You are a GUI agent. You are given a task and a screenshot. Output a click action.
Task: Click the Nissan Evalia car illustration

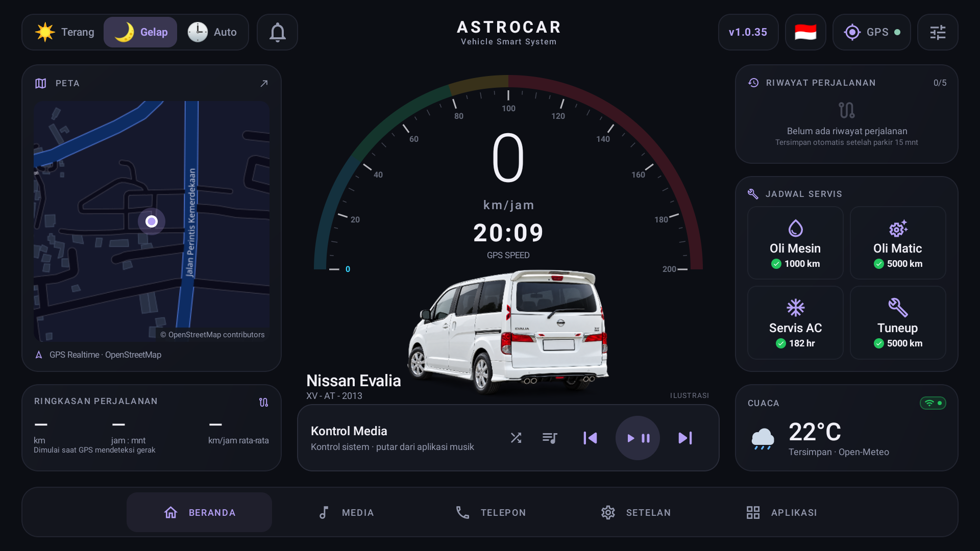pyautogui.click(x=508, y=332)
